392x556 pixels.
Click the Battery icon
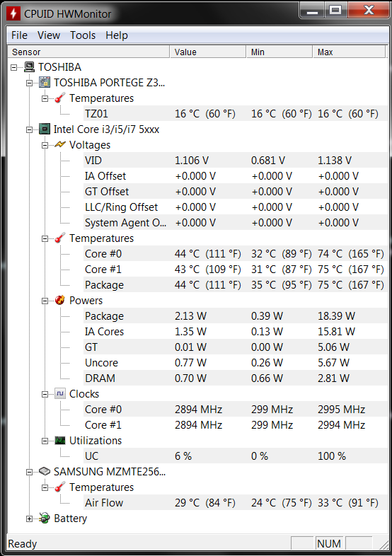click(45, 518)
